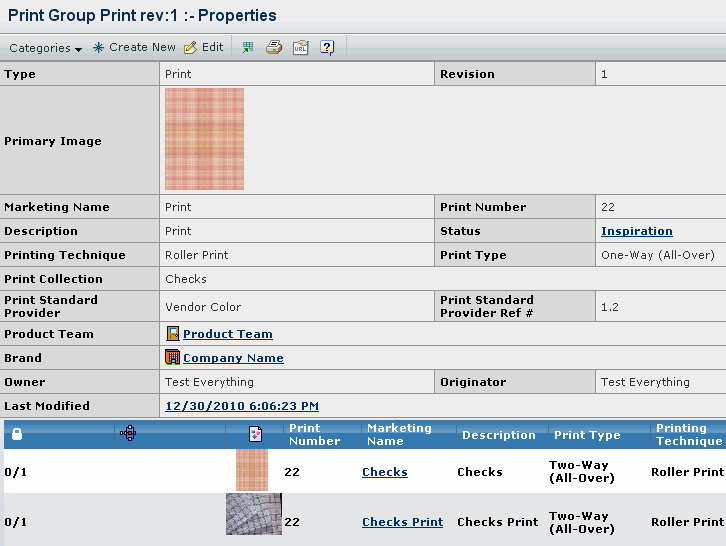726x546 pixels.
Task: Click the Company Name building icon
Action: [172, 357]
